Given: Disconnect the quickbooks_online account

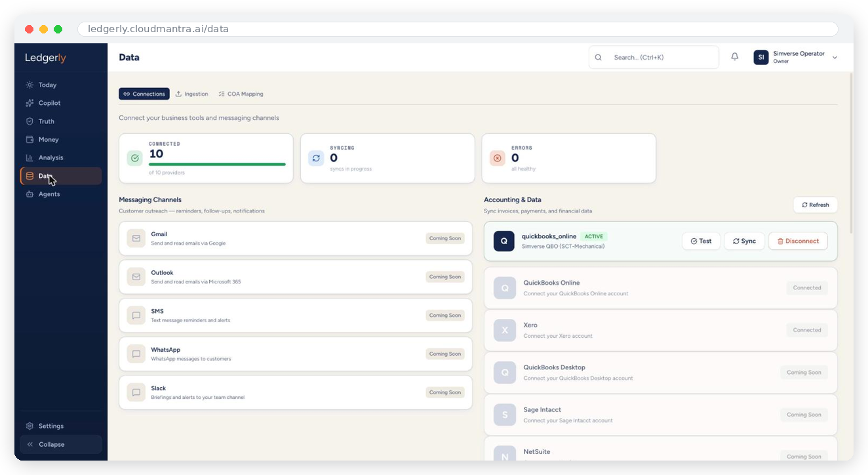Looking at the screenshot, I should [x=798, y=241].
